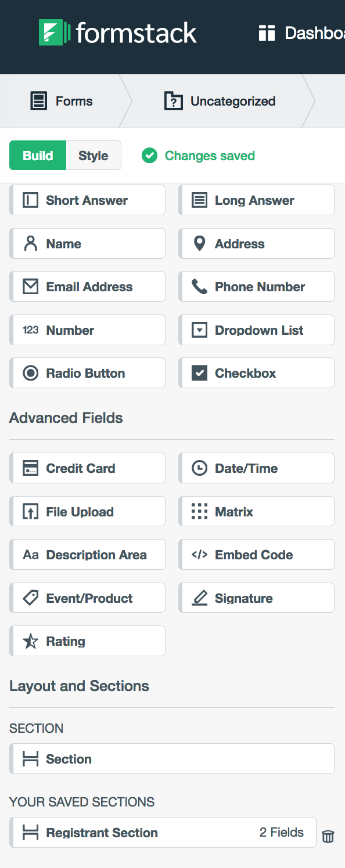Add a Credit Card field
345x868 pixels.
point(88,468)
